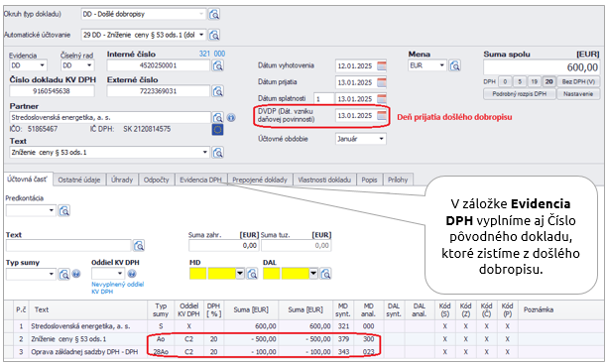Open the Úhrady tab

[122, 180]
